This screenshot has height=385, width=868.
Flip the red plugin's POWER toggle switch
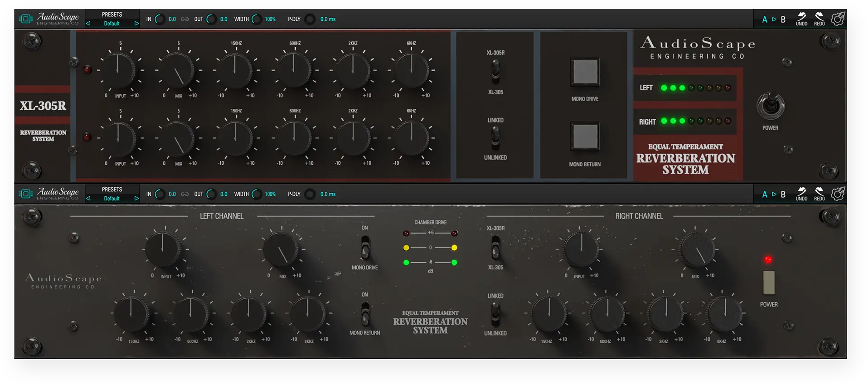770,106
